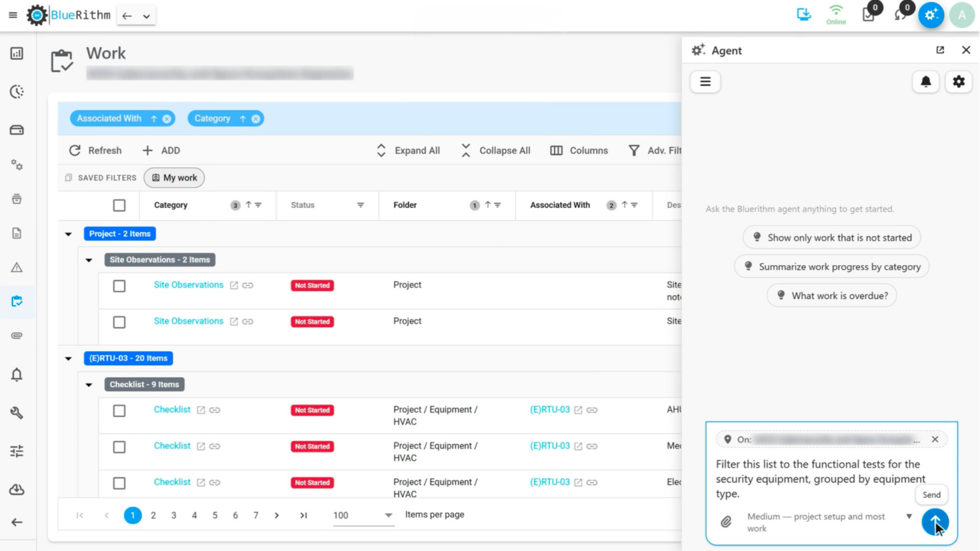Viewport: 980px width, 551px height.
Task: Attach a file with the paperclip icon
Action: coord(726,522)
